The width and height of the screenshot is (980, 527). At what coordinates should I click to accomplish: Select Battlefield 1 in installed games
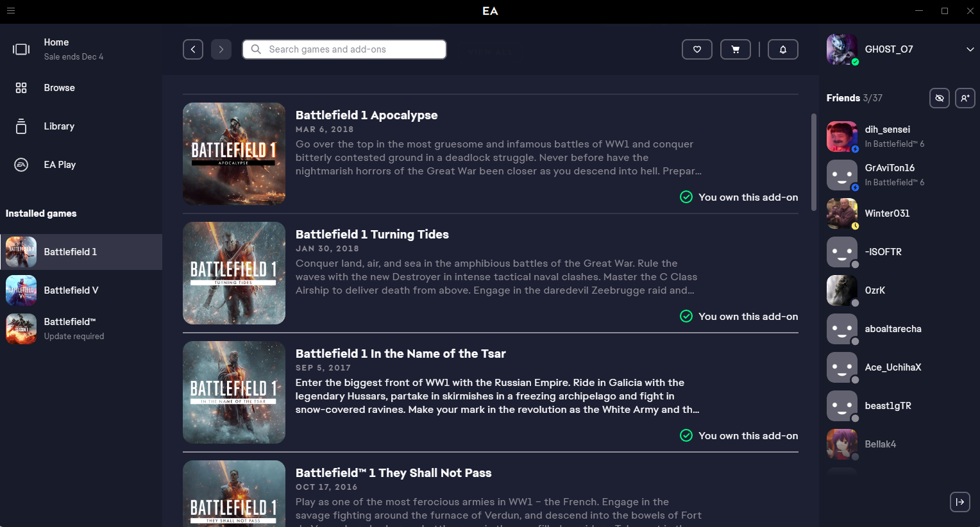[81, 252]
